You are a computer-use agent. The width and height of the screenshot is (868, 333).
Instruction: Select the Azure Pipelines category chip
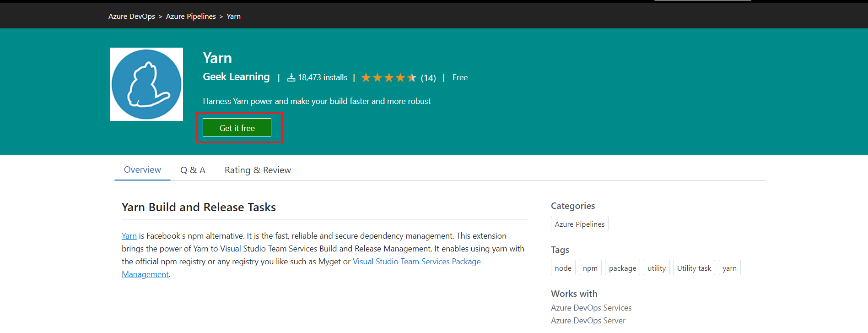[580, 224]
